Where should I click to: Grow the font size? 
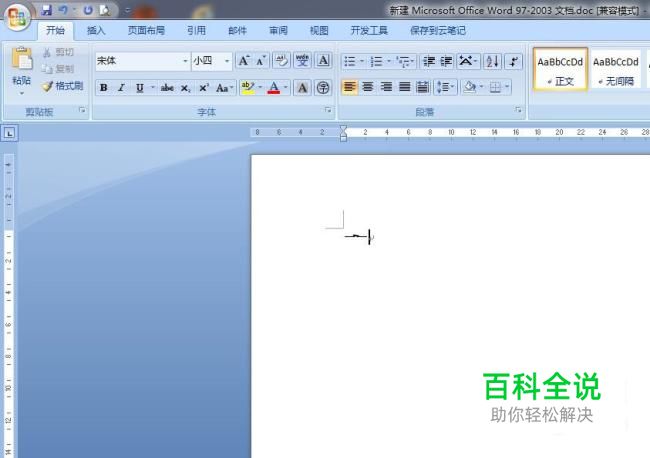[x=244, y=61]
